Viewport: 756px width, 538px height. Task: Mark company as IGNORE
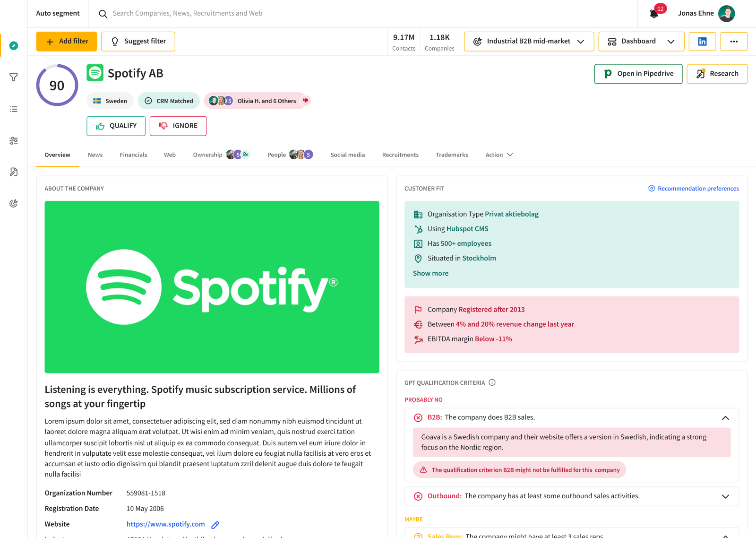pyautogui.click(x=178, y=126)
